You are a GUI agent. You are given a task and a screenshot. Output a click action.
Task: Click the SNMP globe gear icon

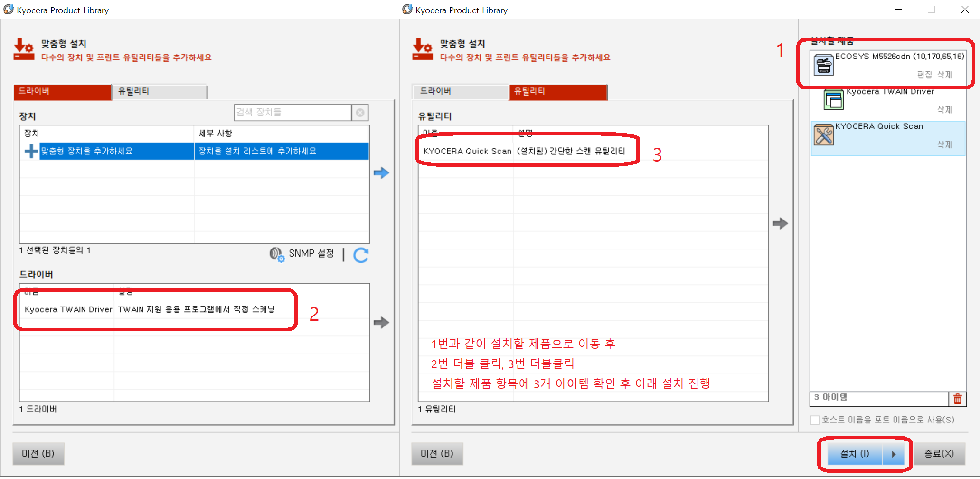pyautogui.click(x=277, y=254)
